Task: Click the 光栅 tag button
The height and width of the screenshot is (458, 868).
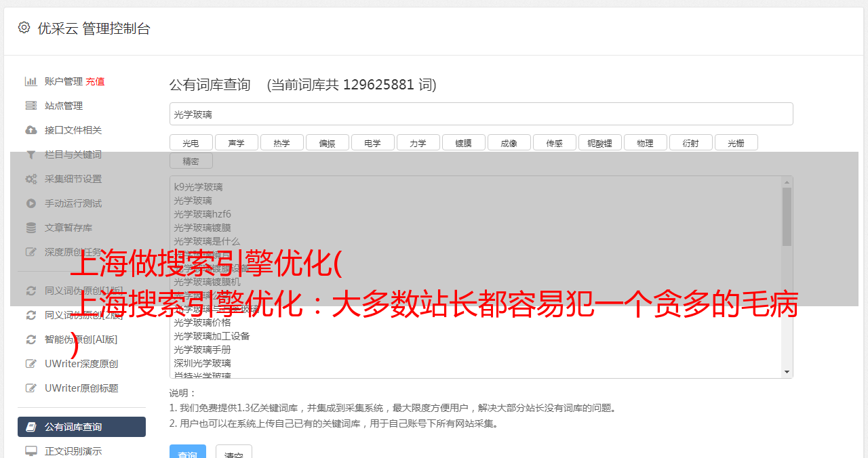Action: point(736,142)
